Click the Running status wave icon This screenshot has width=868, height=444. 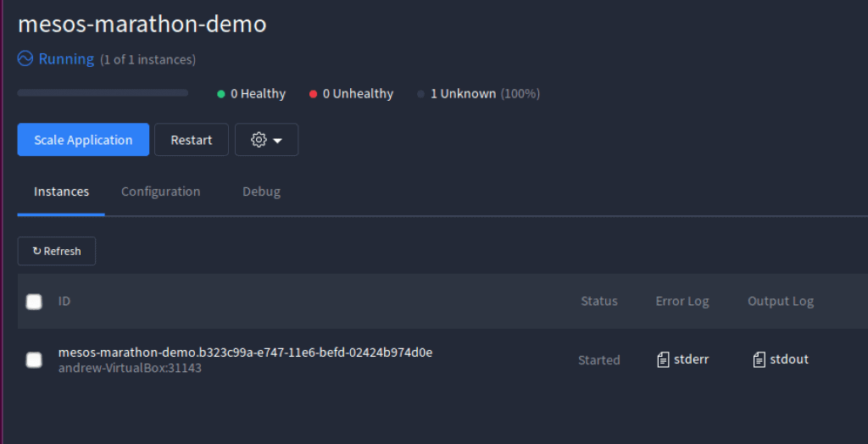[25, 58]
